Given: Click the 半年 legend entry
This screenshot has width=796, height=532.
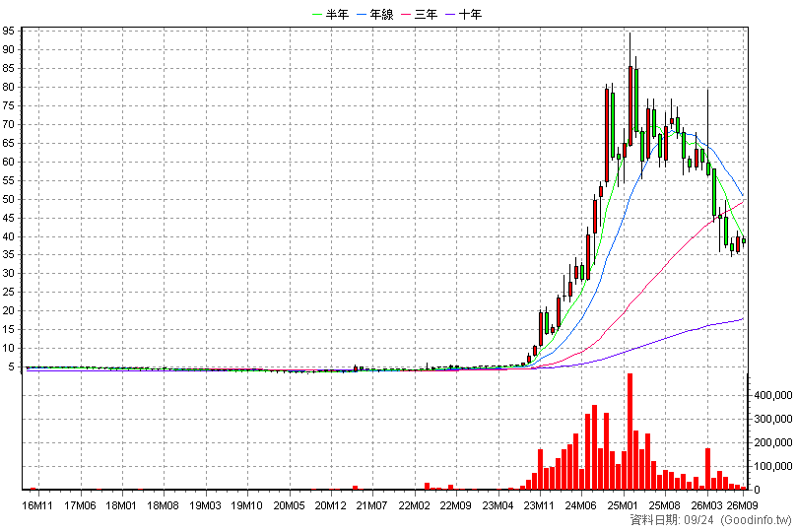Looking at the screenshot, I should 330,14.
